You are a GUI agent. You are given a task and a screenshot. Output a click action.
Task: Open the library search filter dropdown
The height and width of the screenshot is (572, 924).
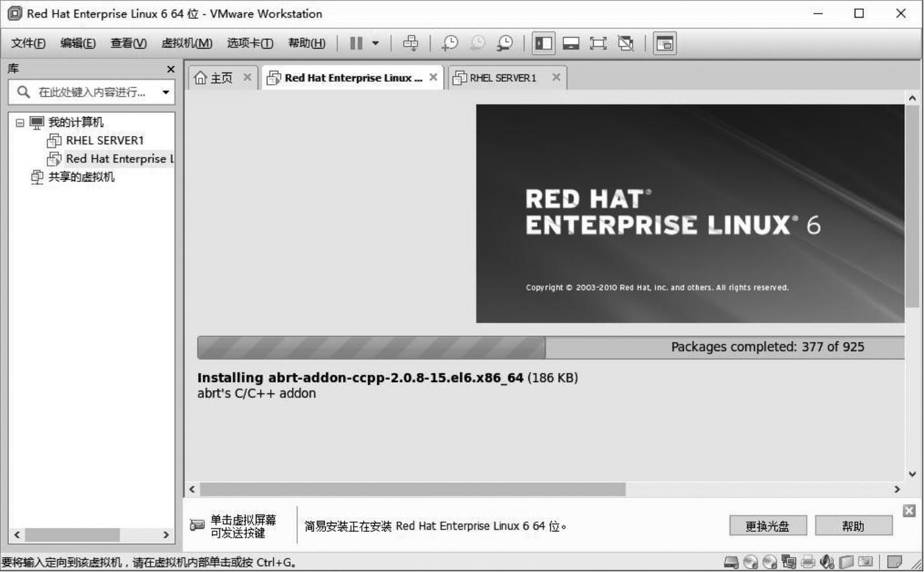point(166,92)
